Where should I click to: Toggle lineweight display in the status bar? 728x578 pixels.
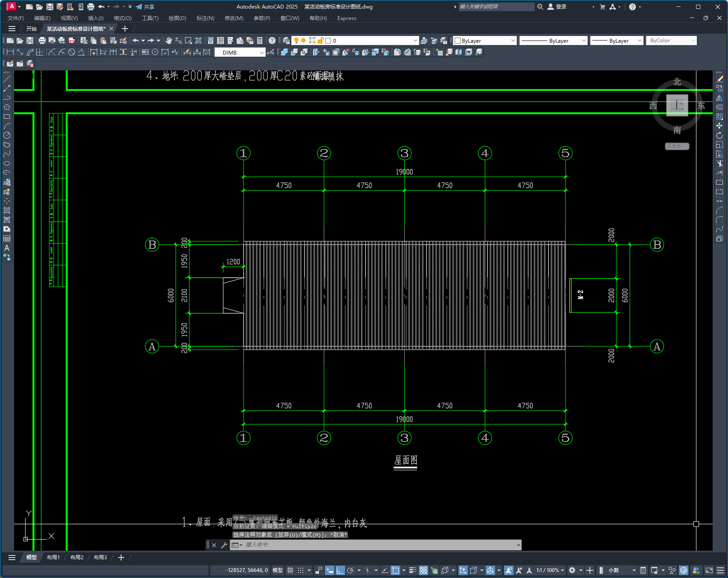tap(413, 570)
